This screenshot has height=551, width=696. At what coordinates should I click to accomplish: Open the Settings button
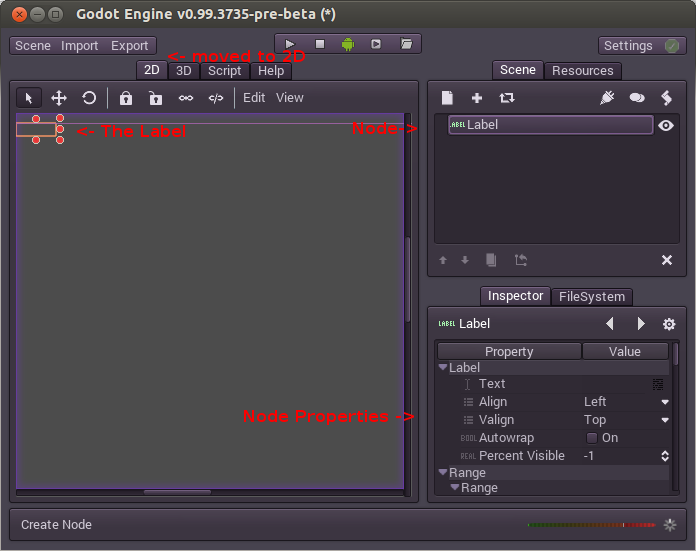[x=642, y=46]
